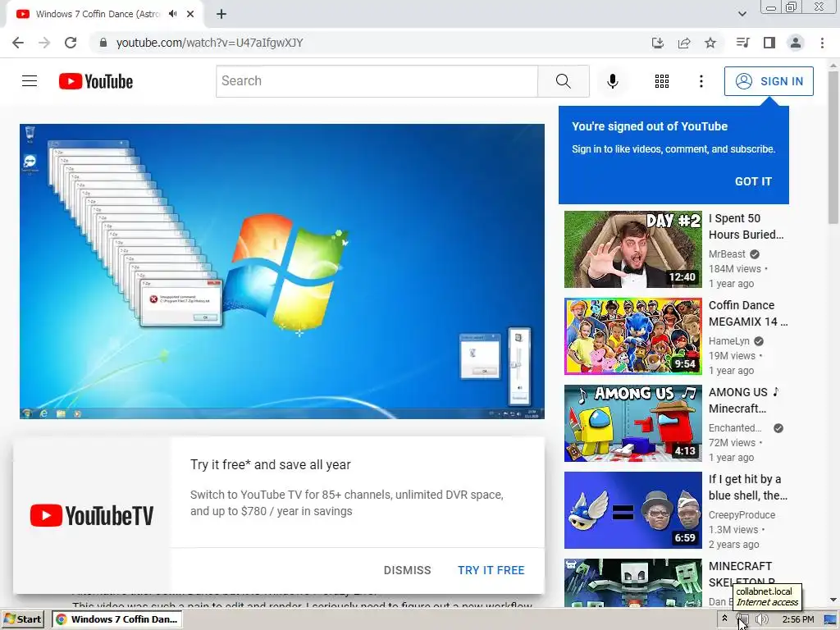Click the main video player
Viewport: 840px width, 630px height.
pyautogui.click(x=282, y=271)
